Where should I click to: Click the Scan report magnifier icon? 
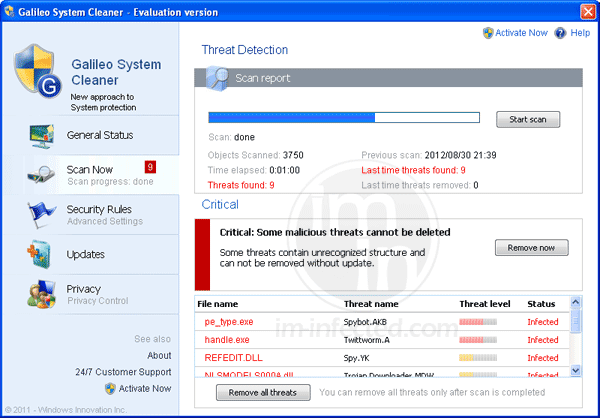pos(217,78)
